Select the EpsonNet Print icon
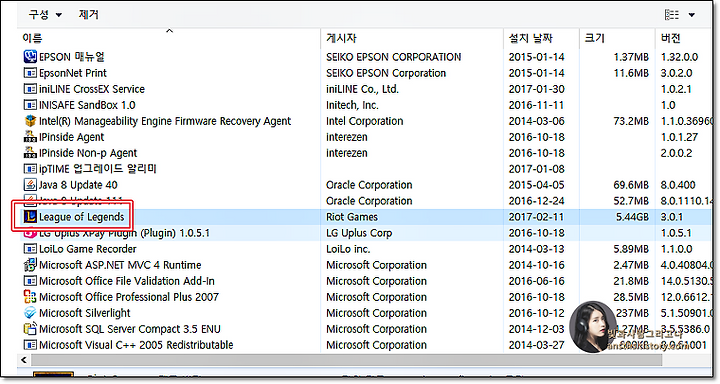 [30, 73]
